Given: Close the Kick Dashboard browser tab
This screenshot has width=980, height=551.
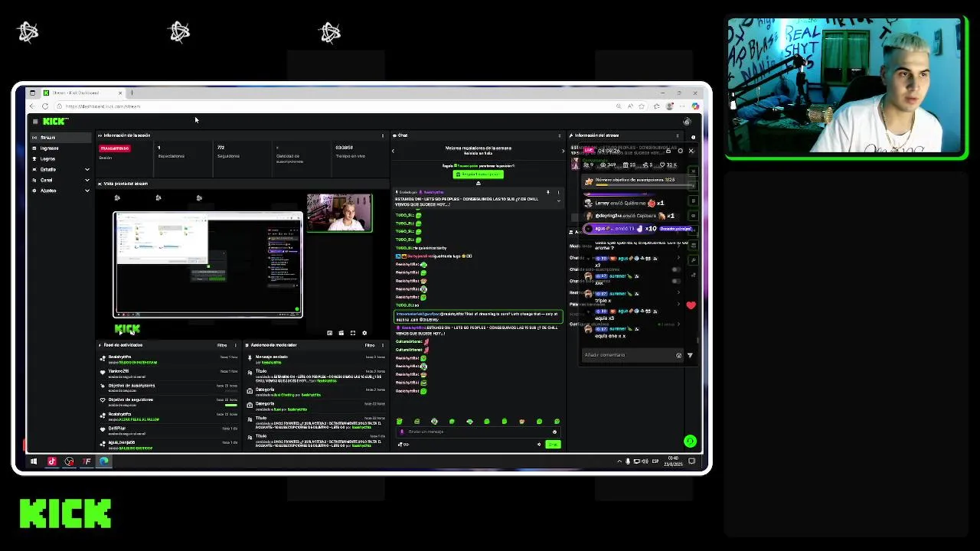Looking at the screenshot, I should pos(119,93).
